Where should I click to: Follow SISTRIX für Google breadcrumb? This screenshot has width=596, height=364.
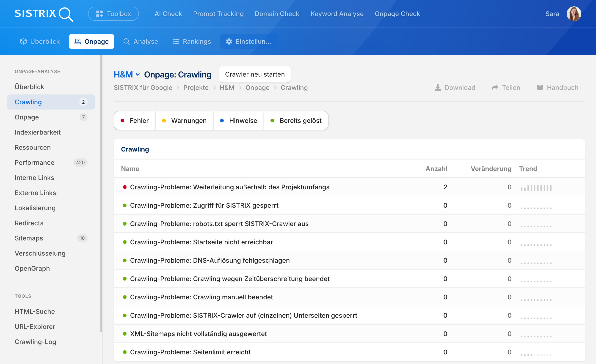pos(143,88)
